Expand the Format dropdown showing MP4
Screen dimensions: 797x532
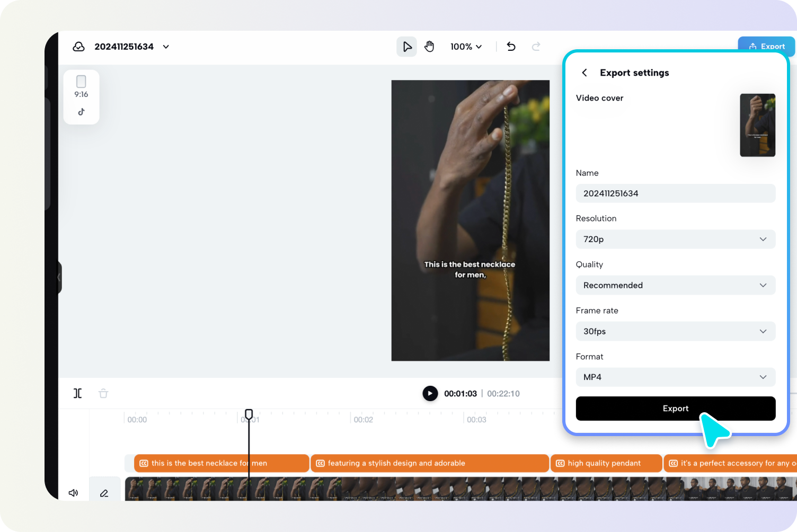click(676, 377)
